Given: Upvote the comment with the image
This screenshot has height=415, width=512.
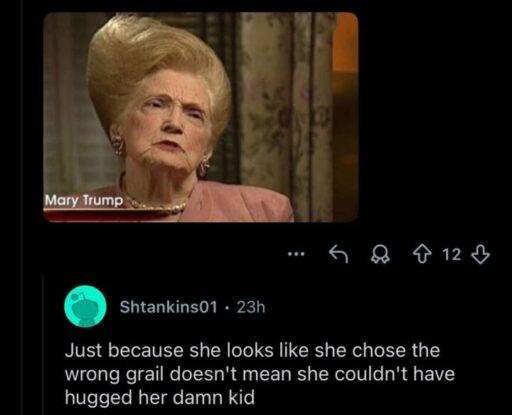Looking at the screenshot, I should tap(422, 255).
